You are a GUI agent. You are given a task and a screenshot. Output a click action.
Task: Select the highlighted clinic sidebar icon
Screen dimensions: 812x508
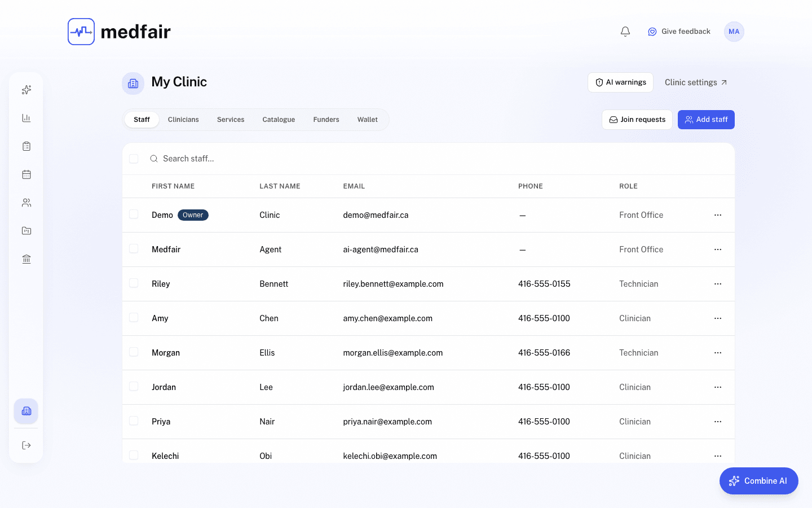(27, 411)
